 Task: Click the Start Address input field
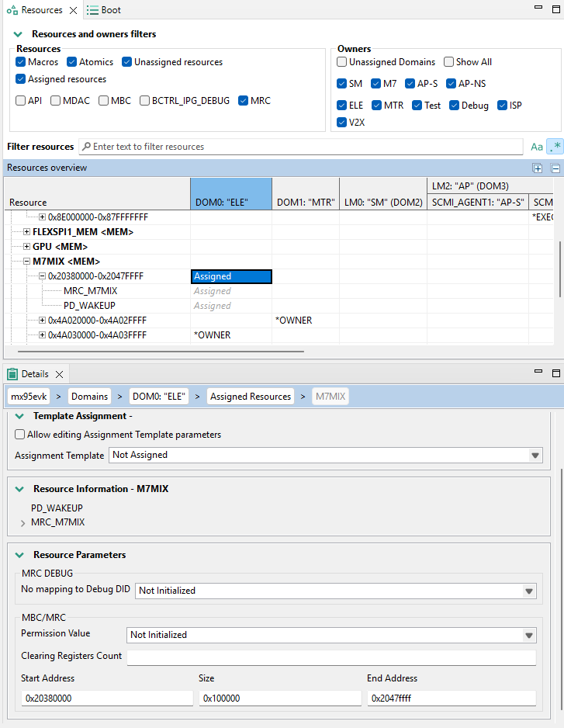click(107, 699)
